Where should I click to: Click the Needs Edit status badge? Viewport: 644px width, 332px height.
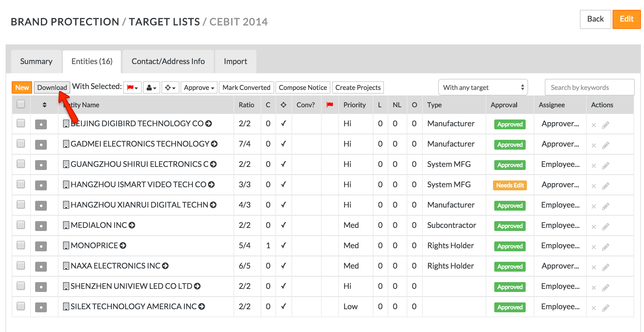pyautogui.click(x=510, y=185)
